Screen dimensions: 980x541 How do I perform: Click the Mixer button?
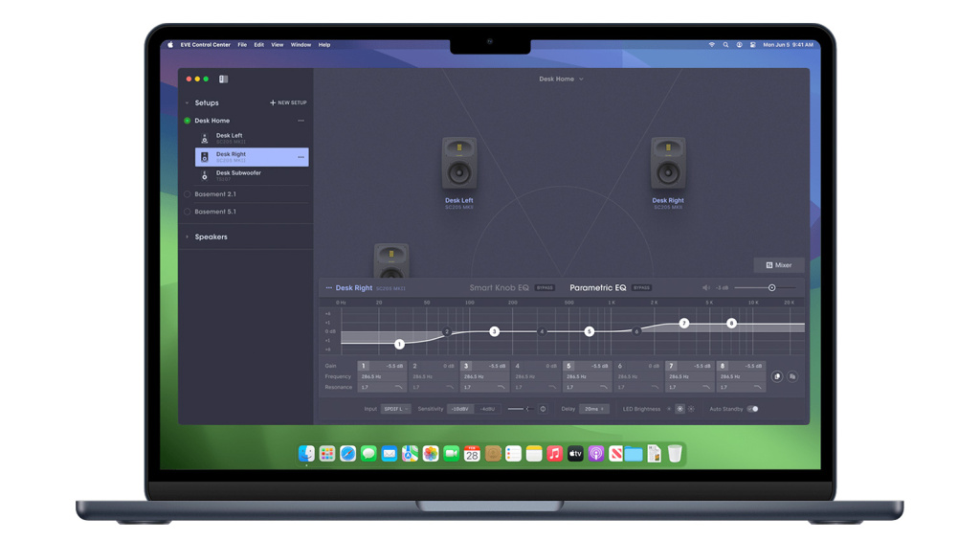[x=778, y=265]
